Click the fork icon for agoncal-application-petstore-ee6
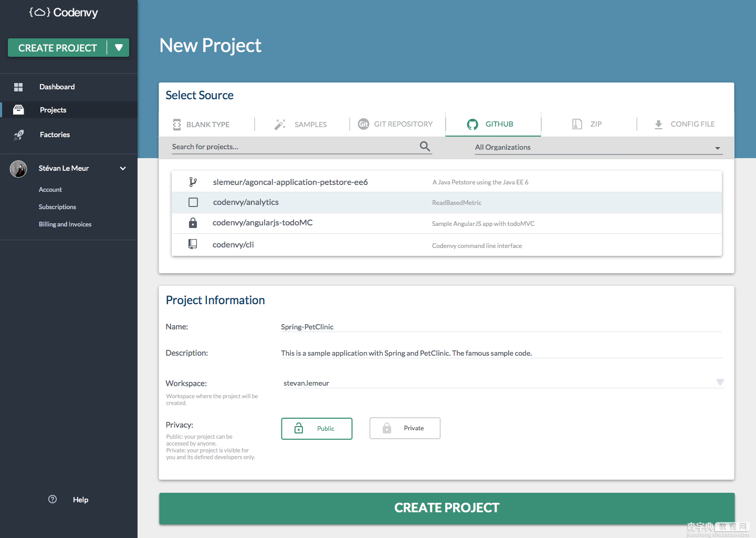 [193, 182]
